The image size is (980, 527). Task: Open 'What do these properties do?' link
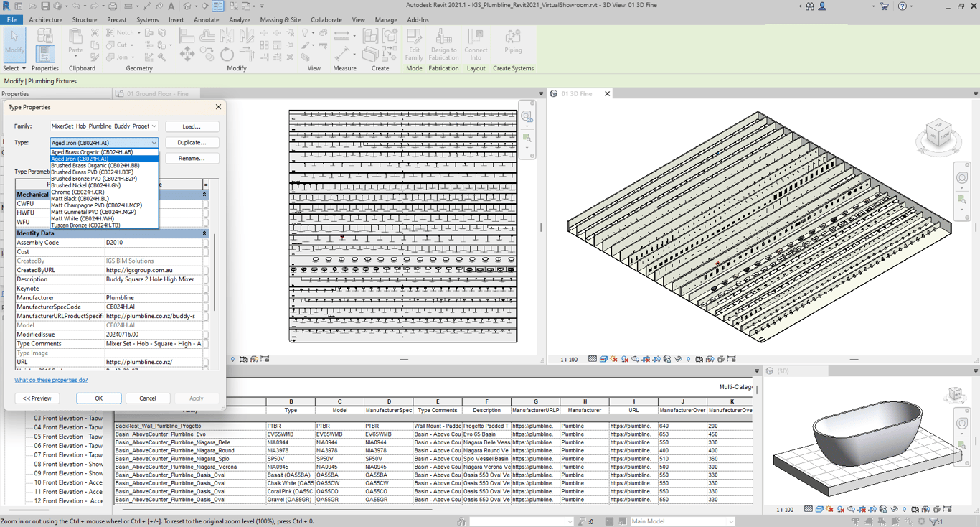tap(51, 380)
